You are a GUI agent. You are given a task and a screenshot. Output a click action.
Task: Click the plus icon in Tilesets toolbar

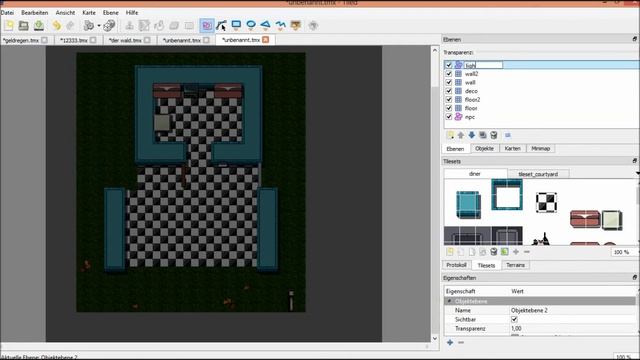click(x=516, y=252)
